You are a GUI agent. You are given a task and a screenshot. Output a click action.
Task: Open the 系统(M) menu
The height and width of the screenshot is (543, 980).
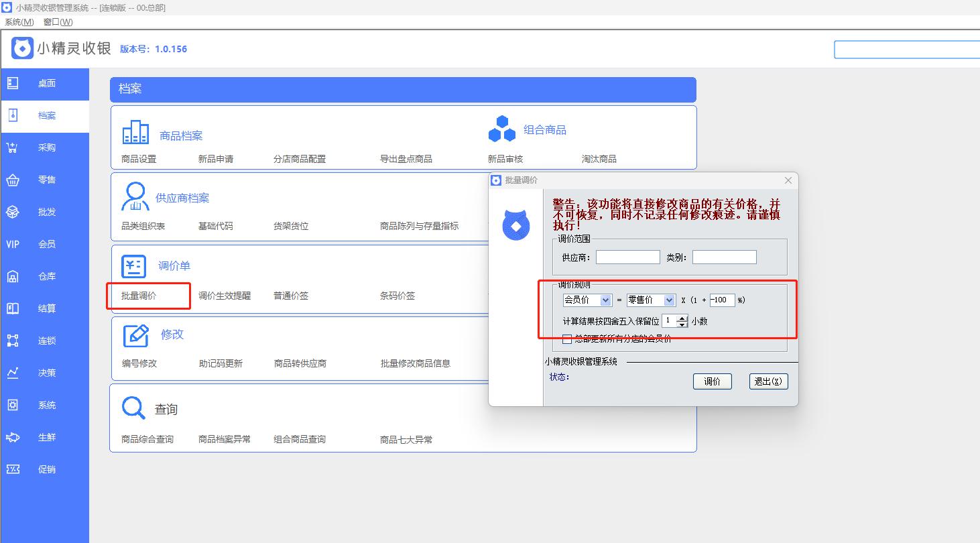click(19, 22)
